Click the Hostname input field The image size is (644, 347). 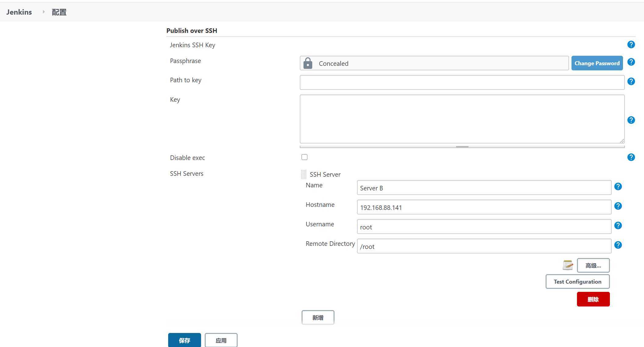484,207
